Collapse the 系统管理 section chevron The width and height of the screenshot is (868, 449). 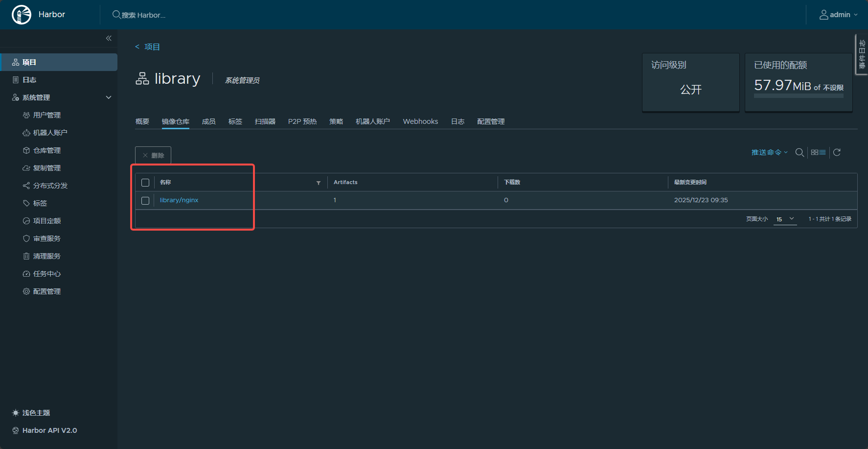tap(109, 97)
